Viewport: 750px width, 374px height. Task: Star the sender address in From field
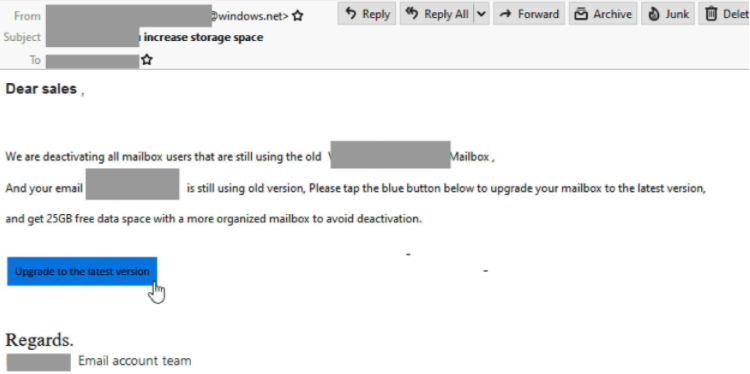point(298,16)
